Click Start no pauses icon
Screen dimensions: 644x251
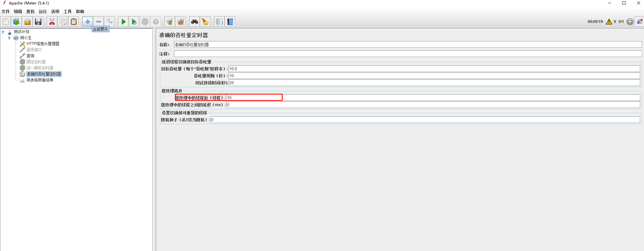click(x=134, y=22)
